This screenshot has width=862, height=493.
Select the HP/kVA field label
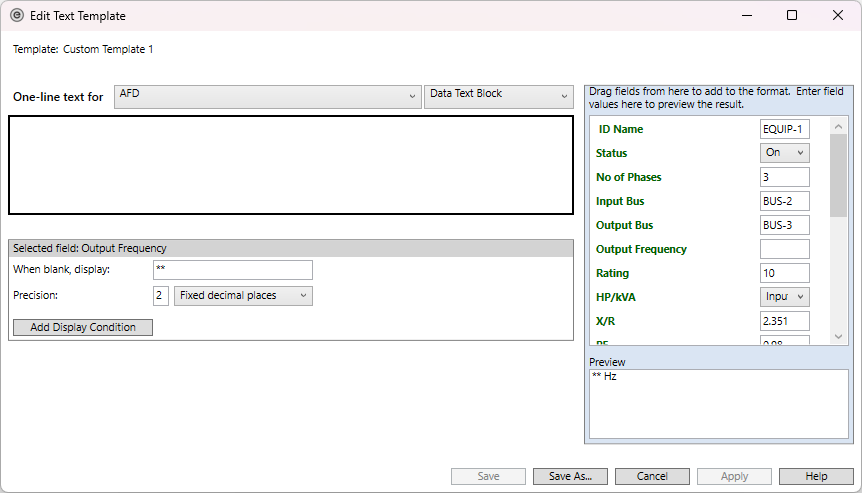point(615,297)
